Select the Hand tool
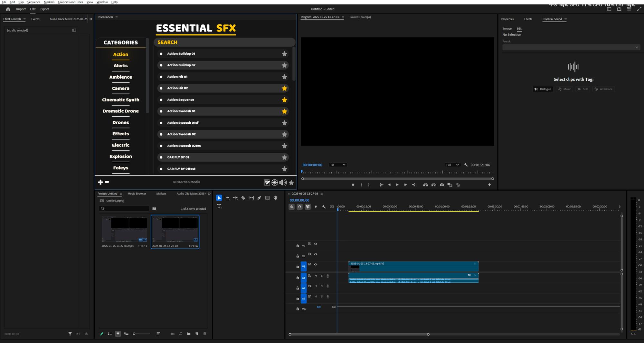 click(276, 198)
